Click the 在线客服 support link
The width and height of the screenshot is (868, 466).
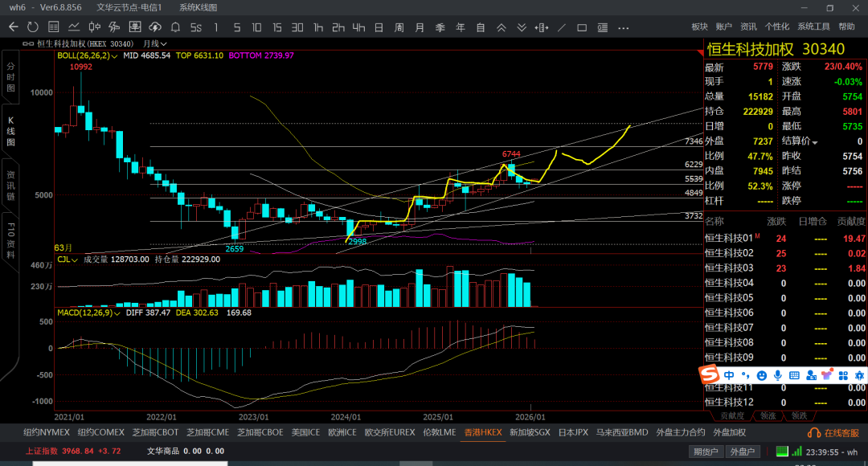pos(834,433)
